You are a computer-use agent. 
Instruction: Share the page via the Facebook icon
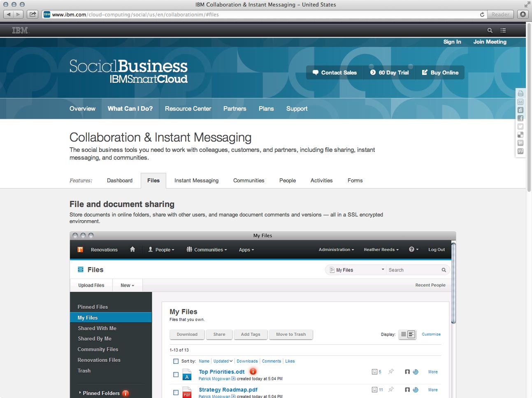coord(520,118)
